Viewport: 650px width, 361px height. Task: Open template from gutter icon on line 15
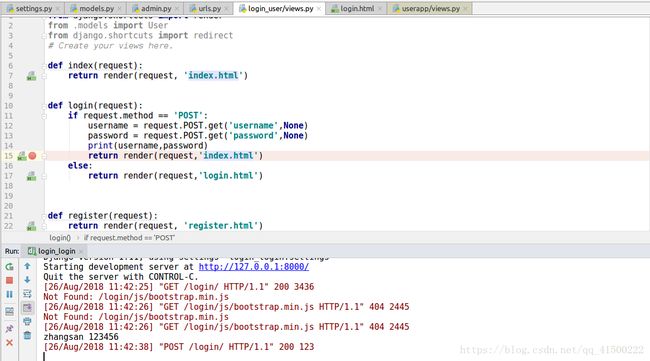click(22, 156)
